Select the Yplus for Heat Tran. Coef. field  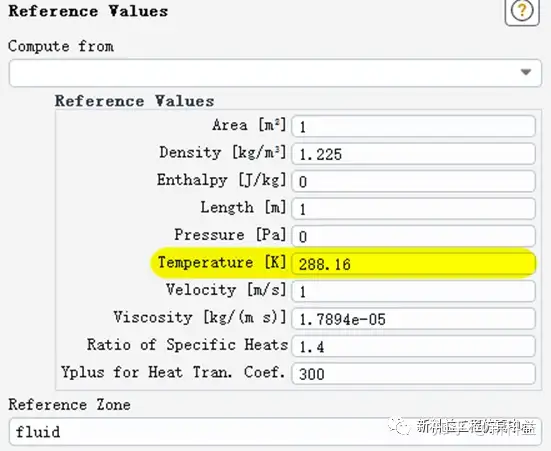click(413, 373)
